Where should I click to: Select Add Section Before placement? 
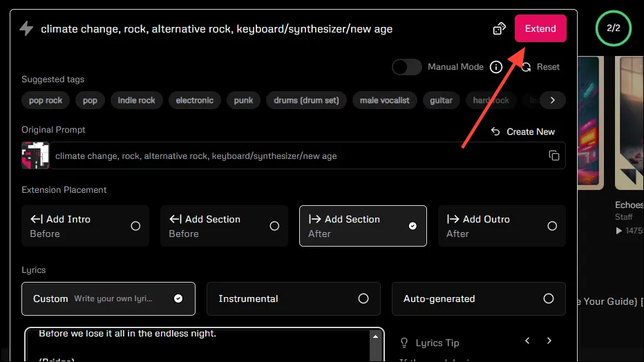point(225,226)
